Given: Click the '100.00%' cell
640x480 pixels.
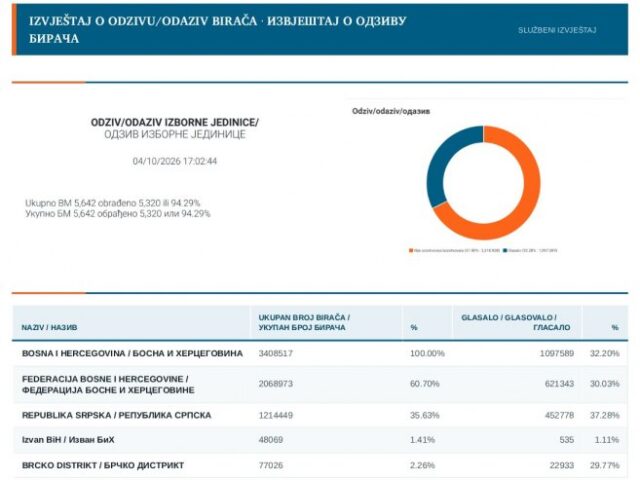Looking at the screenshot, I should (427, 353).
